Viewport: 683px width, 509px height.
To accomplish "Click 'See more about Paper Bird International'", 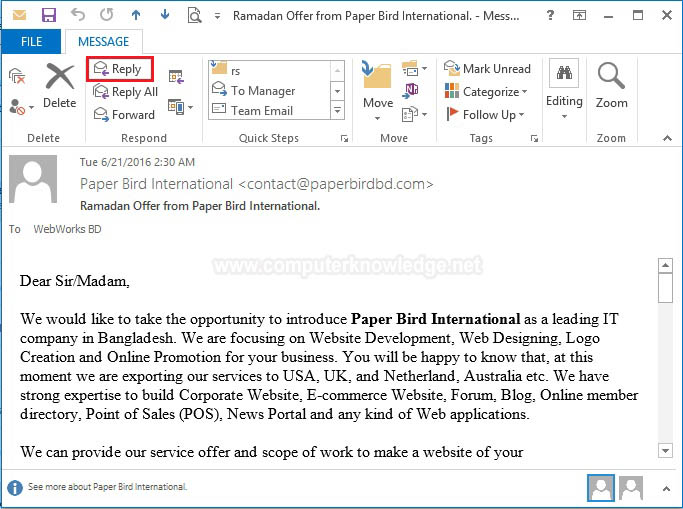I will click(107, 487).
